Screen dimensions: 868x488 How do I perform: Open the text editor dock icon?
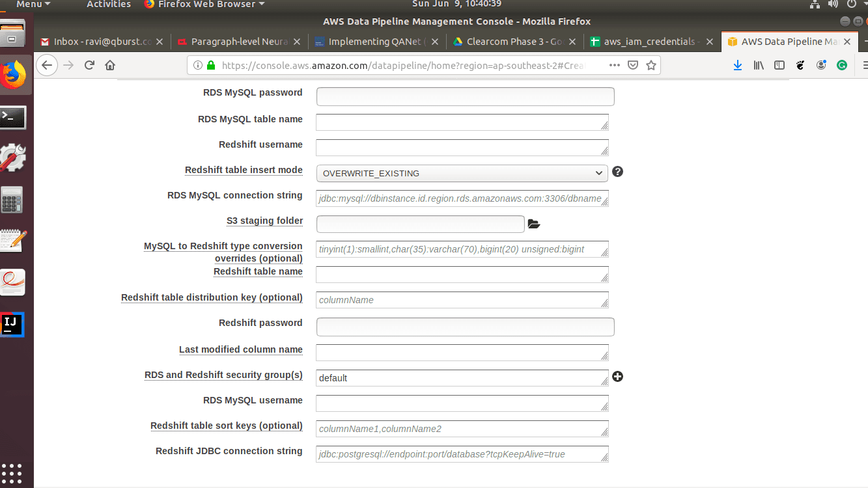click(13, 240)
